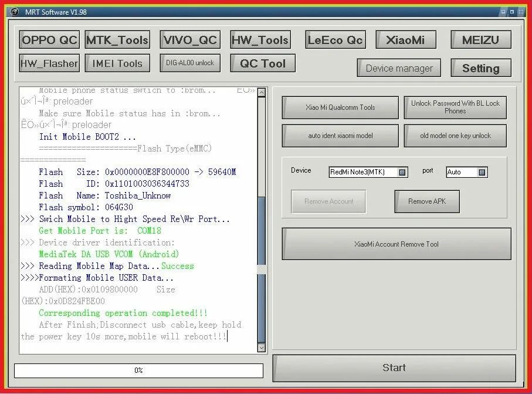The height and width of the screenshot is (394, 532).
Task: Click the log scrollbar down arrow
Action: (x=261, y=348)
